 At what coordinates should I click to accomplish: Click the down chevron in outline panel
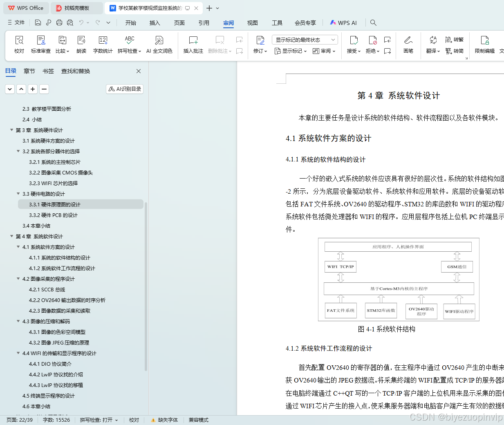10,89
